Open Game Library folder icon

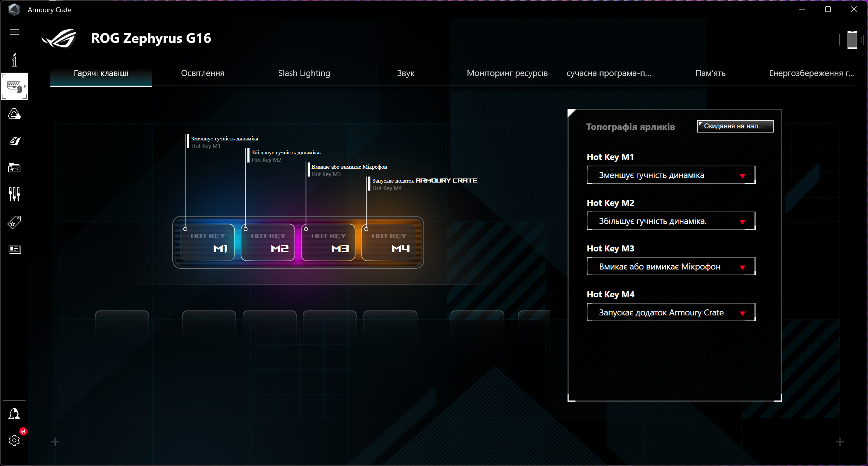[x=14, y=168]
